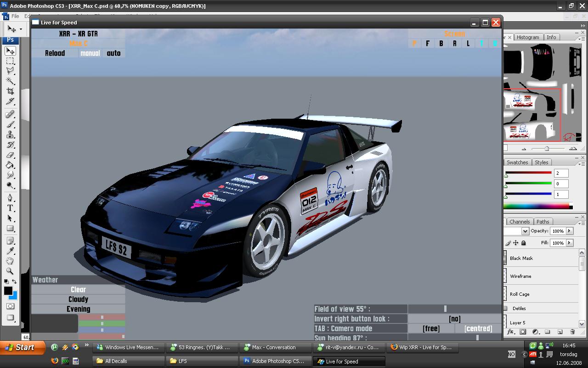
Task: Click the Navigator zoom slider handle
Action: (547, 149)
